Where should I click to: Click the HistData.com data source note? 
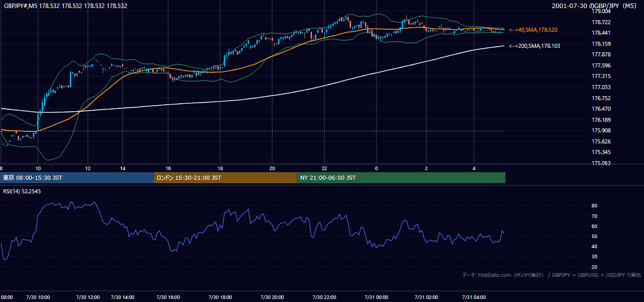pyautogui.click(x=552, y=275)
